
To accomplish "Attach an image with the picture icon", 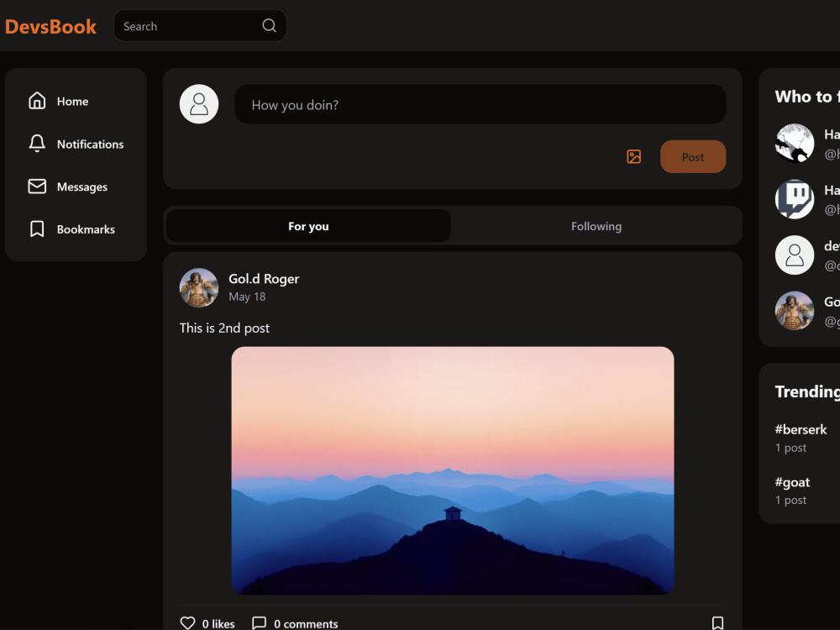I will coord(633,156).
